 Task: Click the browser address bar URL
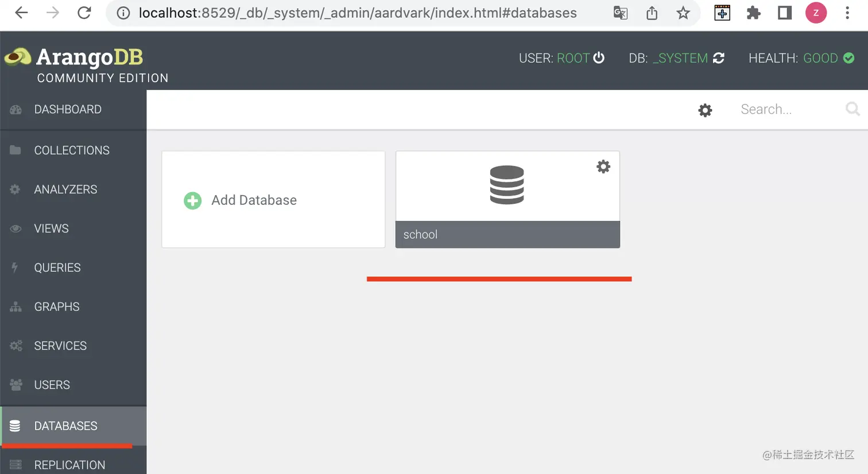(358, 13)
